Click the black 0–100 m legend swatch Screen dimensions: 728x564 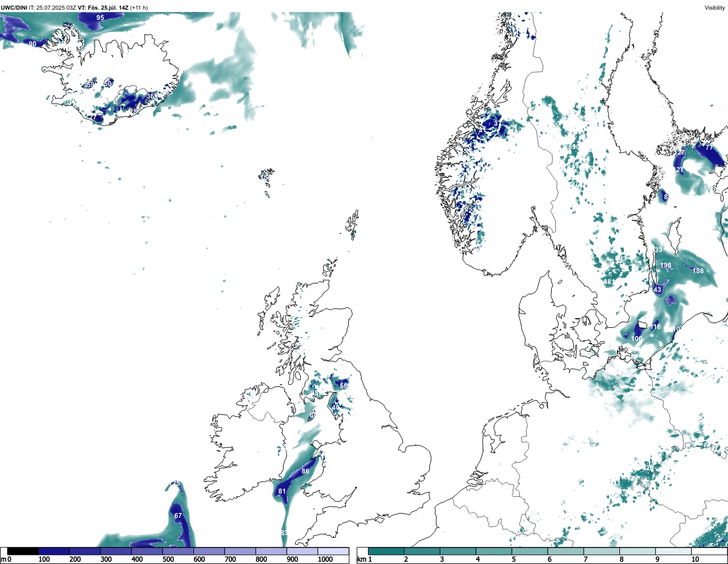coord(23,551)
